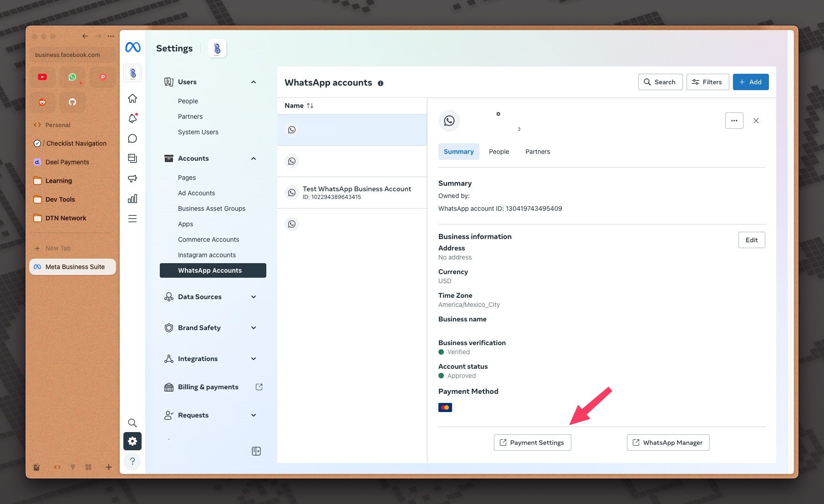Expand the Data Sources section
This screenshot has width=824, height=504.
[254, 297]
